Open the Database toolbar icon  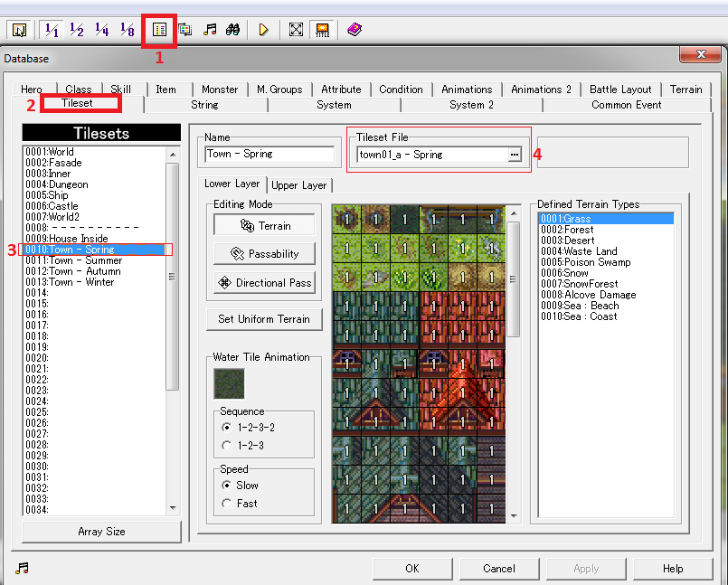(x=159, y=30)
